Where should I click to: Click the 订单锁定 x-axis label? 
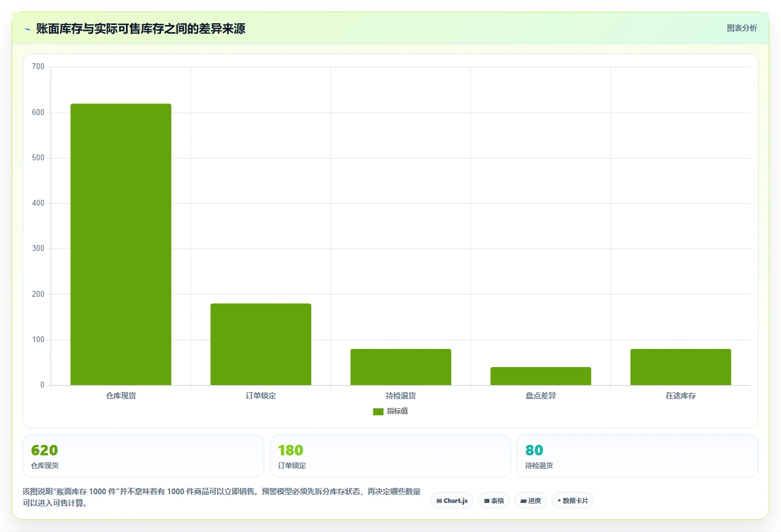tap(261, 396)
